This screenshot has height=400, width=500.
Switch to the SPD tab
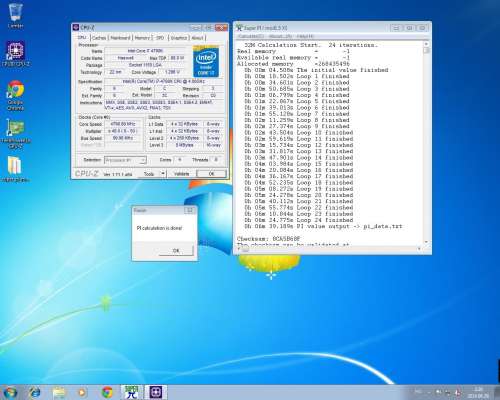click(160, 38)
